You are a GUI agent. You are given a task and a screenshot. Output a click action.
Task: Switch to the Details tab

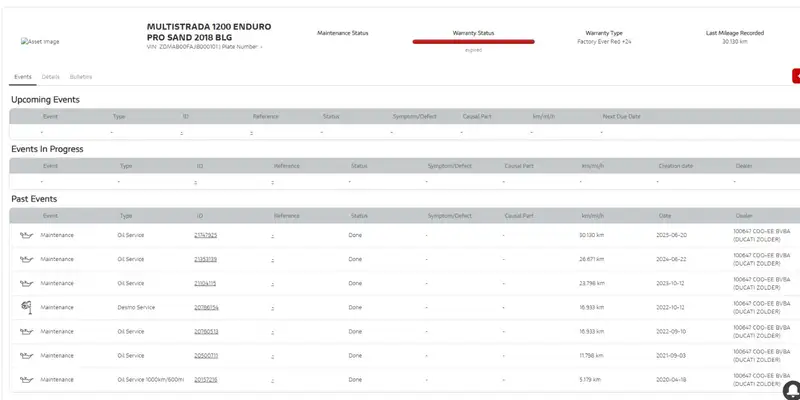coord(50,77)
